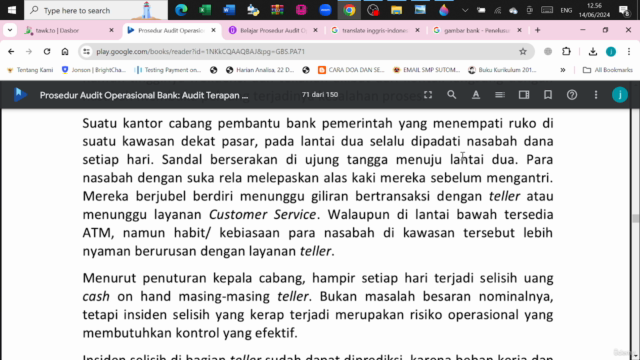Open the search-in-book magnifier icon
This screenshot has height=360, width=640.
tap(451, 95)
